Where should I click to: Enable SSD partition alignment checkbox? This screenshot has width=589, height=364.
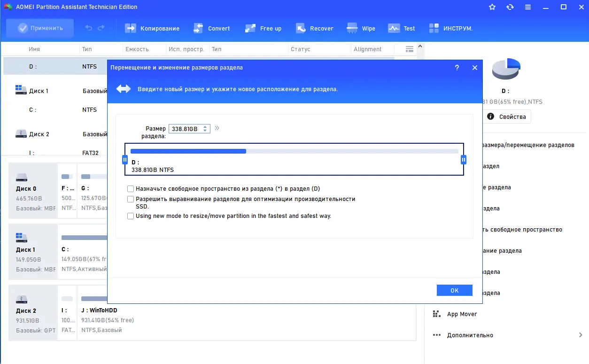click(x=131, y=199)
